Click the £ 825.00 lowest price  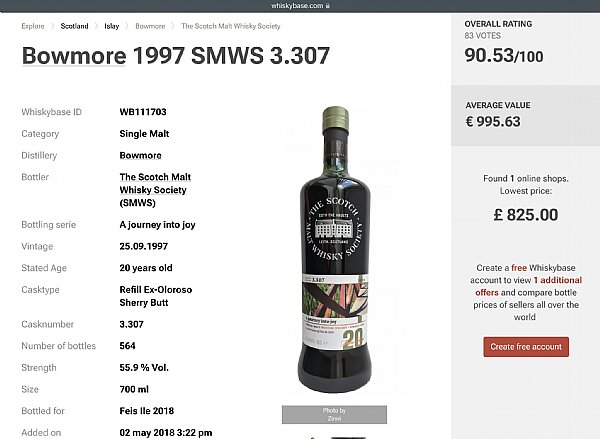coord(526,215)
